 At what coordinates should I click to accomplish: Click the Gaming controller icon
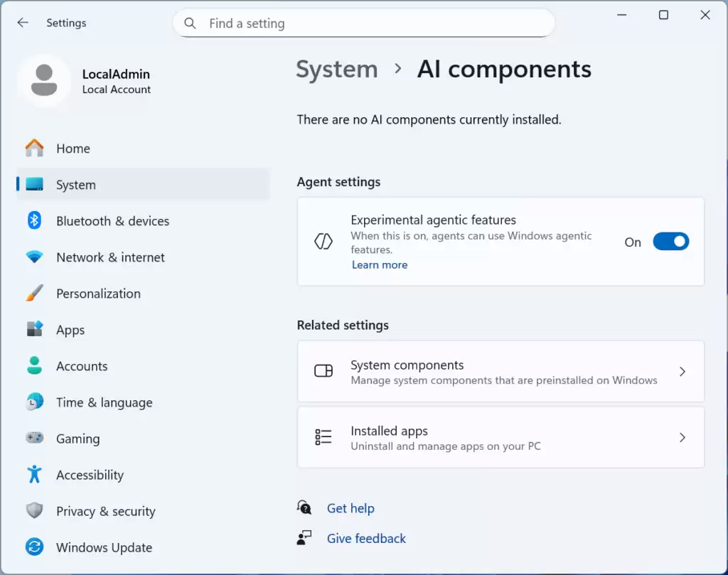34,439
